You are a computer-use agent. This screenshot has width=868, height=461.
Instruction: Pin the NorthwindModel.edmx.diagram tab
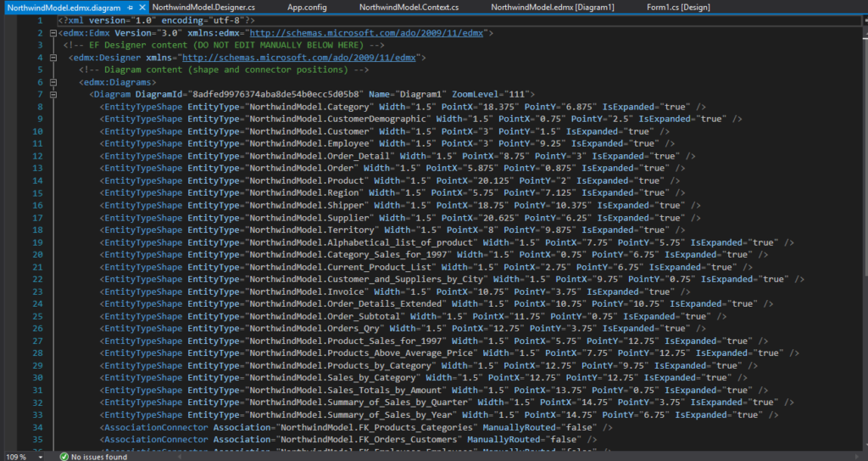[x=130, y=8]
